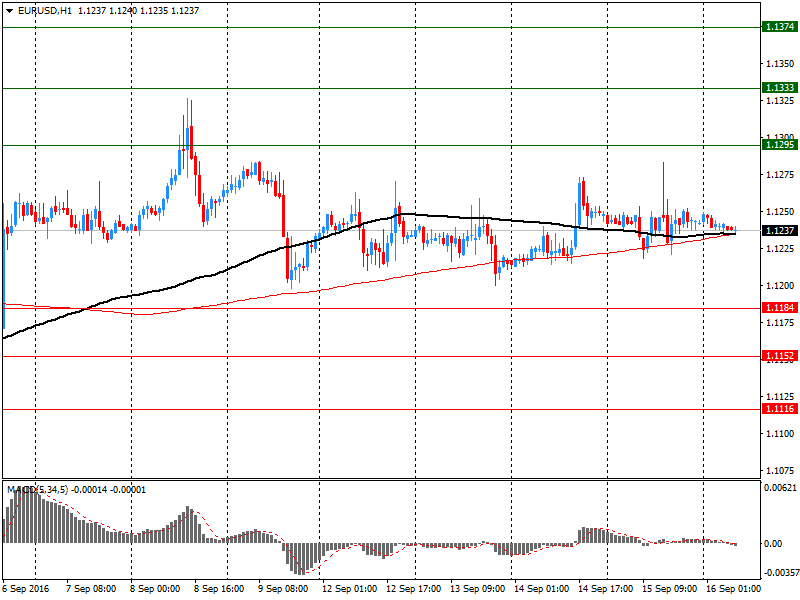Click the 0.00 MACD scale value
Viewport: 800px width, 600px height.
coord(773,544)
